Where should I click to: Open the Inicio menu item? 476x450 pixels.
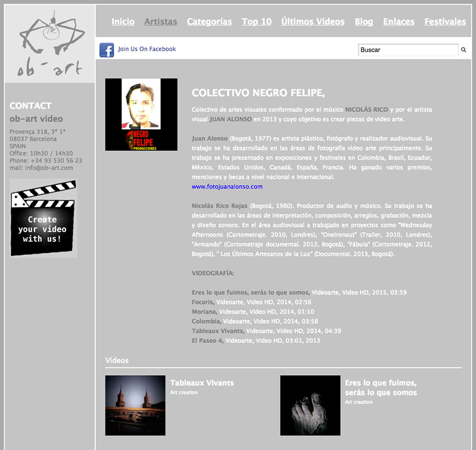[123, 21]
